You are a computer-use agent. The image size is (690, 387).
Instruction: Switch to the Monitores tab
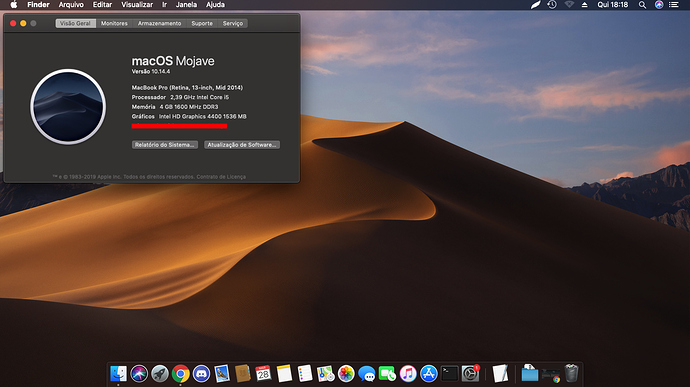[114, 23]
